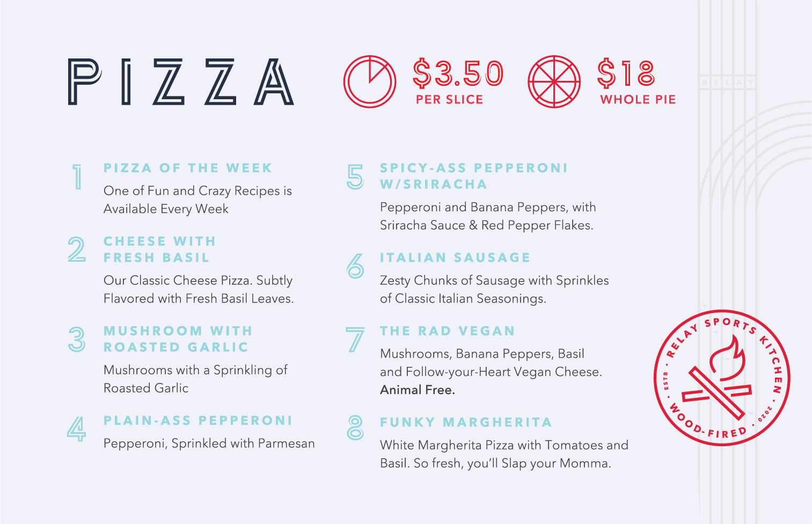Select the Italian Sausage heading
812x524 pixels.
455,257
